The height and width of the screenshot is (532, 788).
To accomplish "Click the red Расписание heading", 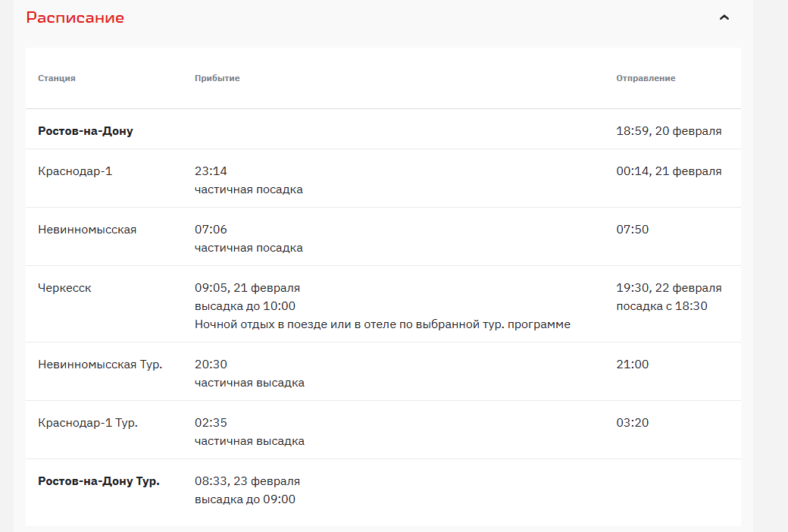I will [75, 17].
